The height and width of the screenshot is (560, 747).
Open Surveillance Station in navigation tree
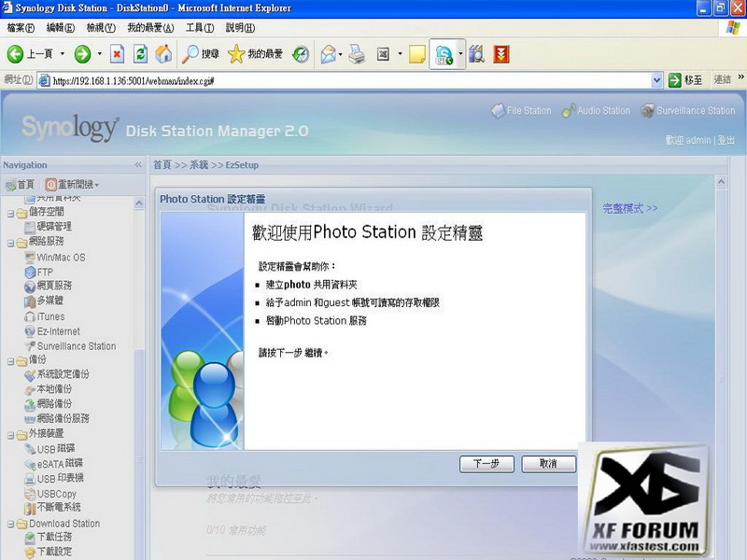pos(70,346)
